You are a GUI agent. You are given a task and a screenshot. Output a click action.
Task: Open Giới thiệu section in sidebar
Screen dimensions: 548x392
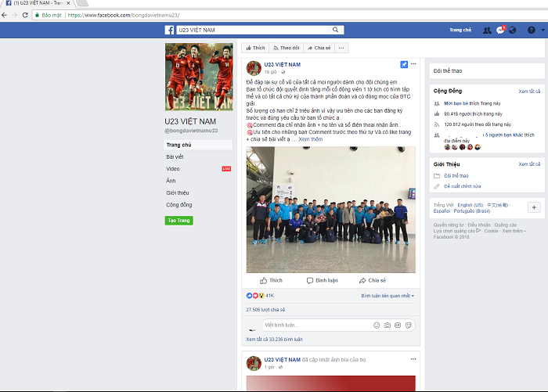178,192
